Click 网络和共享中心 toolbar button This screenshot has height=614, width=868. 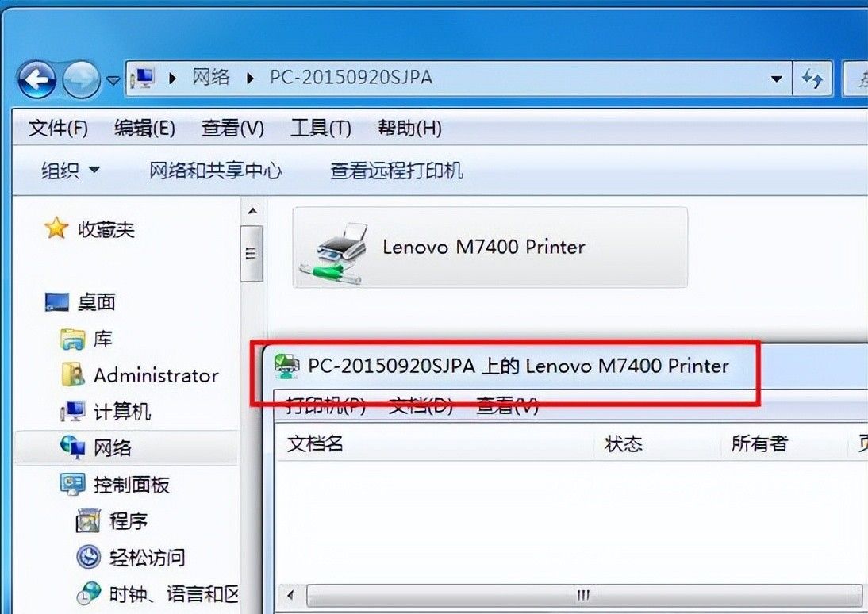tap(215, 170)
